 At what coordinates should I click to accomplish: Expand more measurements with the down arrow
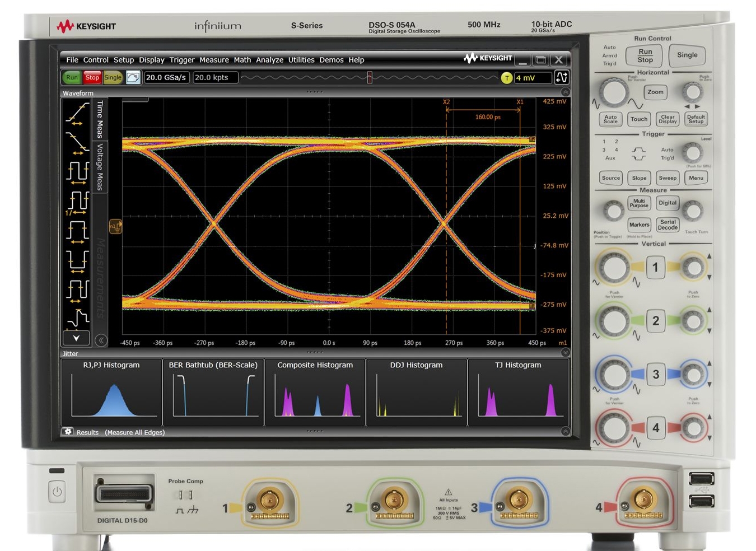tap(76, 338)
